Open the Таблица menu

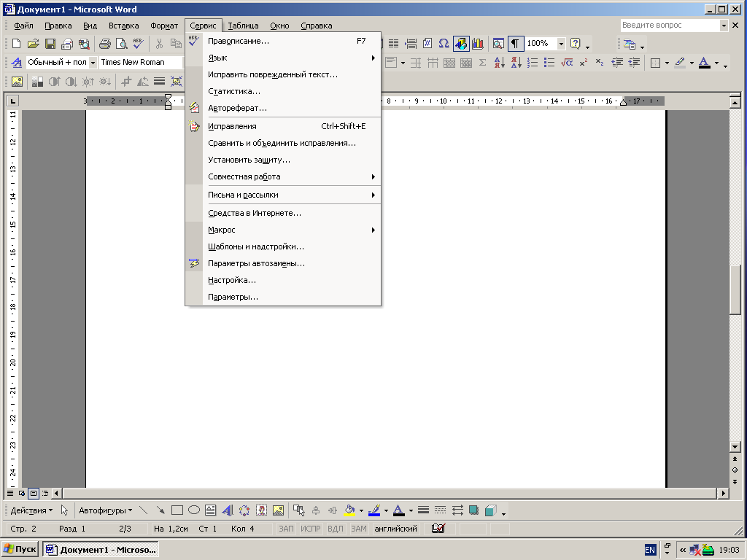pyautogui.click(x=243, y=26)
